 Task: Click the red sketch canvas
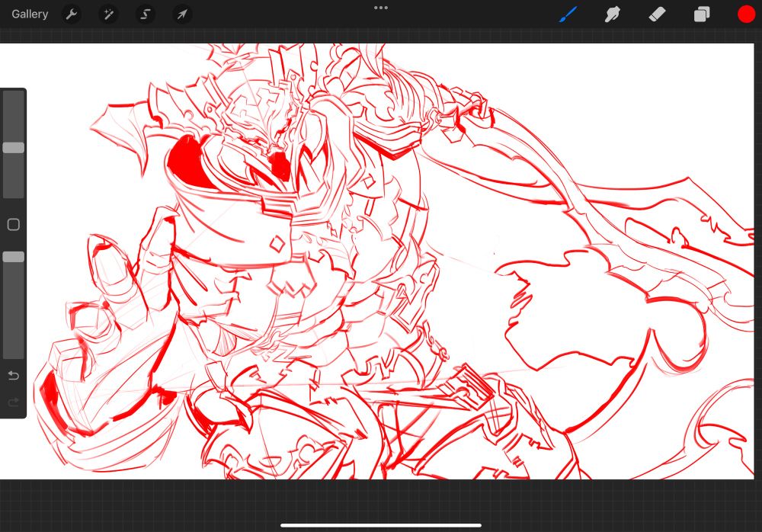click(x=377, y=261)
